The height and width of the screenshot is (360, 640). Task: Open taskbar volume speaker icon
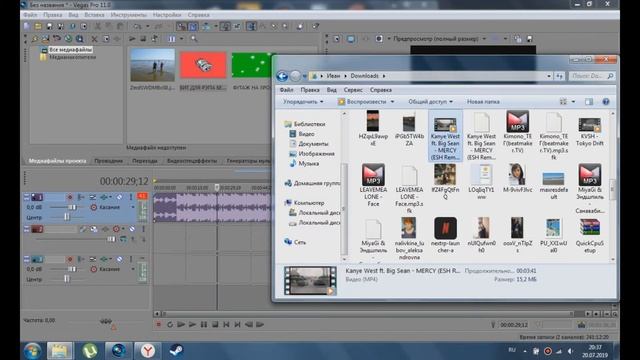(x=571, y=351)
